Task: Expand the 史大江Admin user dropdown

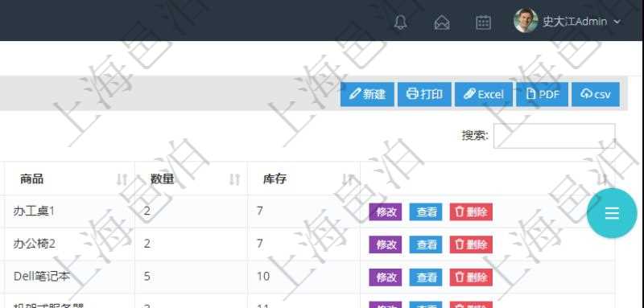Action: click(x=581, y=22)
